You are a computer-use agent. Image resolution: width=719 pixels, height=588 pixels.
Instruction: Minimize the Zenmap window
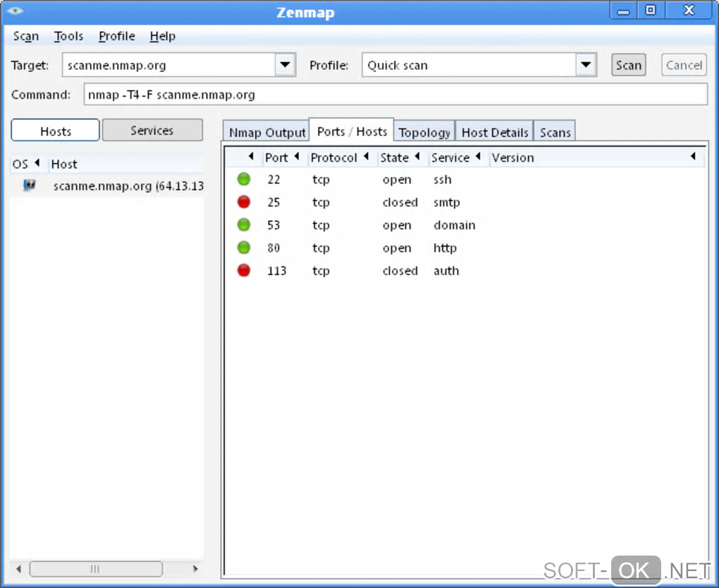(x=623, y=11)
